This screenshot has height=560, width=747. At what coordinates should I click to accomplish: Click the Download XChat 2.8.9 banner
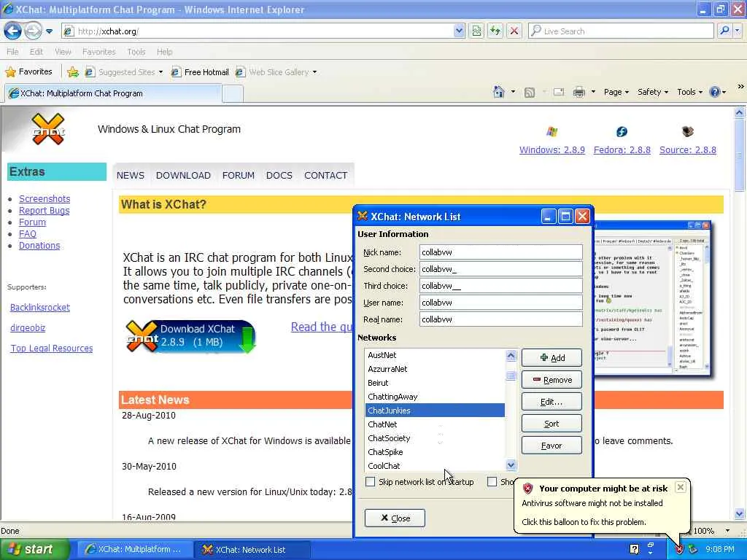(191, 336)
